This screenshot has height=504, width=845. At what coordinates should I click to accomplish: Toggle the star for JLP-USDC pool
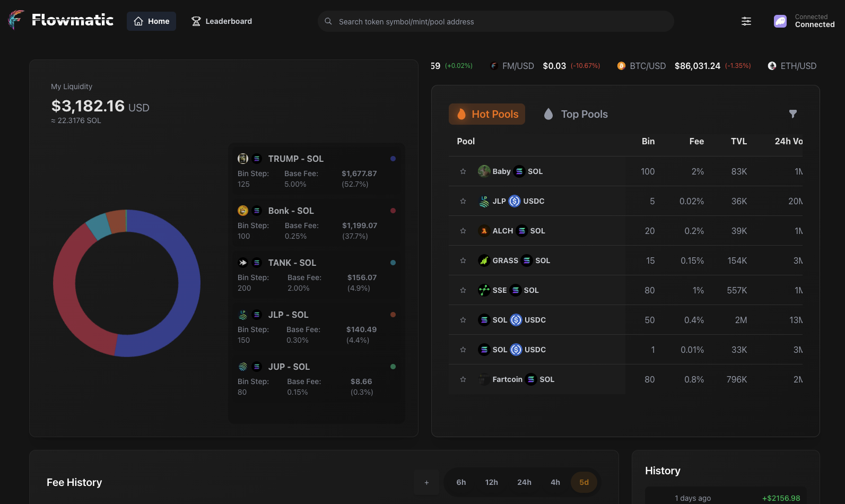coord(463,201)
